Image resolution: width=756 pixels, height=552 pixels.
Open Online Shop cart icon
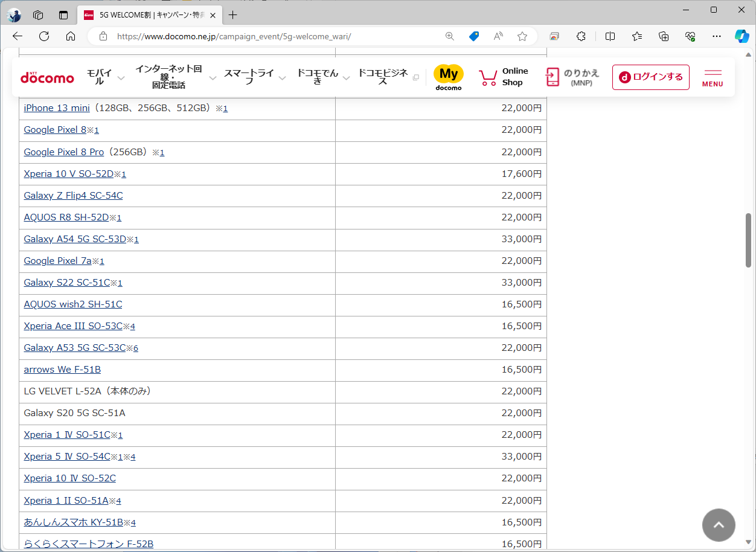489,77
